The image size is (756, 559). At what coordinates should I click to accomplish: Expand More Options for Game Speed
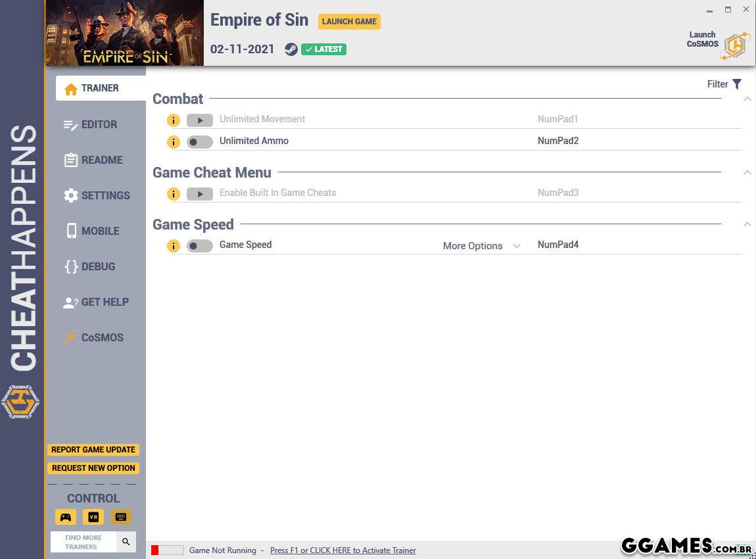coord(481,246)
